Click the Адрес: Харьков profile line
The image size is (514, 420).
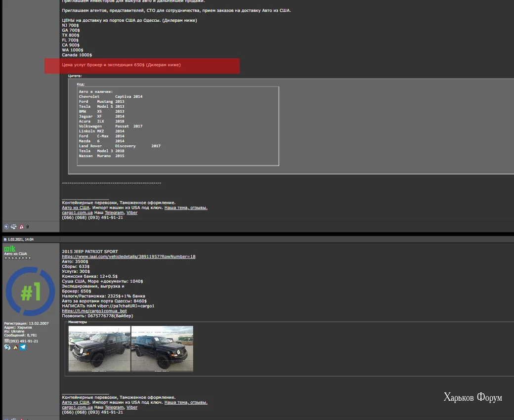pos(18,327)
